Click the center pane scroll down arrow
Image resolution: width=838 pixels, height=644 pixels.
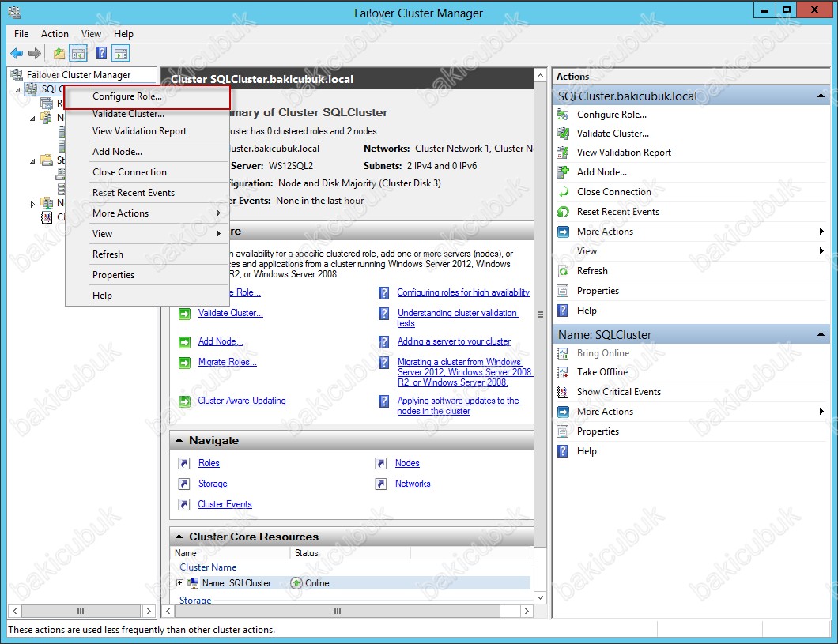point(540,597)
